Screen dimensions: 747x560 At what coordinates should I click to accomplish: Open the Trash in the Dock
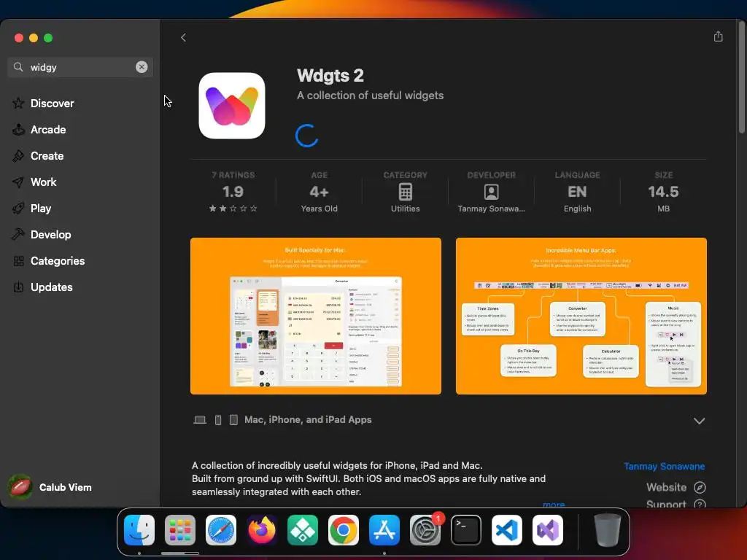tap(608, 530)
